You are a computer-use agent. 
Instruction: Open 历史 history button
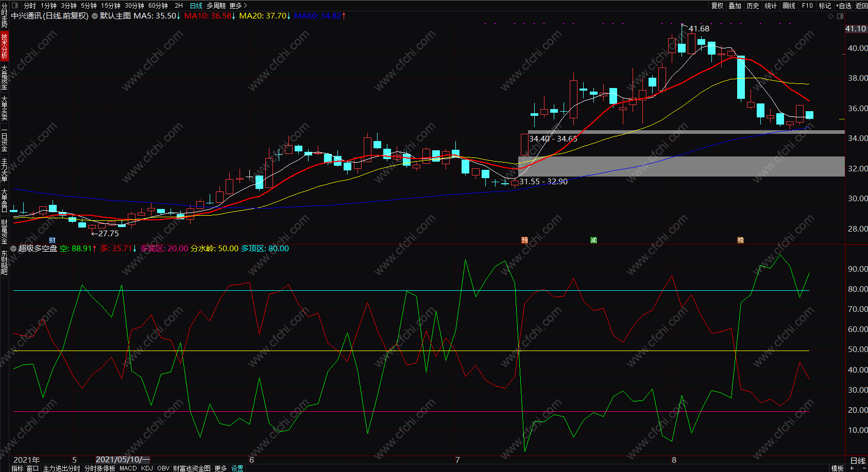click(753, 6)
